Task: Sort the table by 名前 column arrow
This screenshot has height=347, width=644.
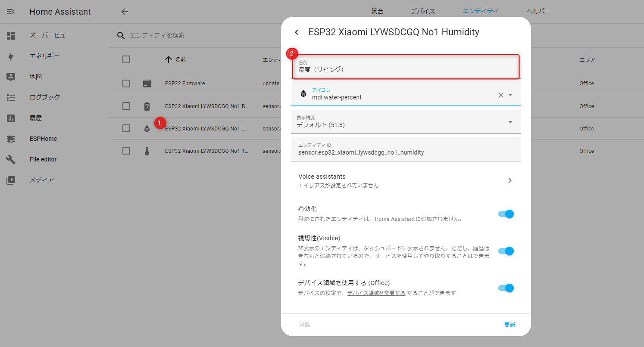Action: pyautogui.click(x=169, y=59)
